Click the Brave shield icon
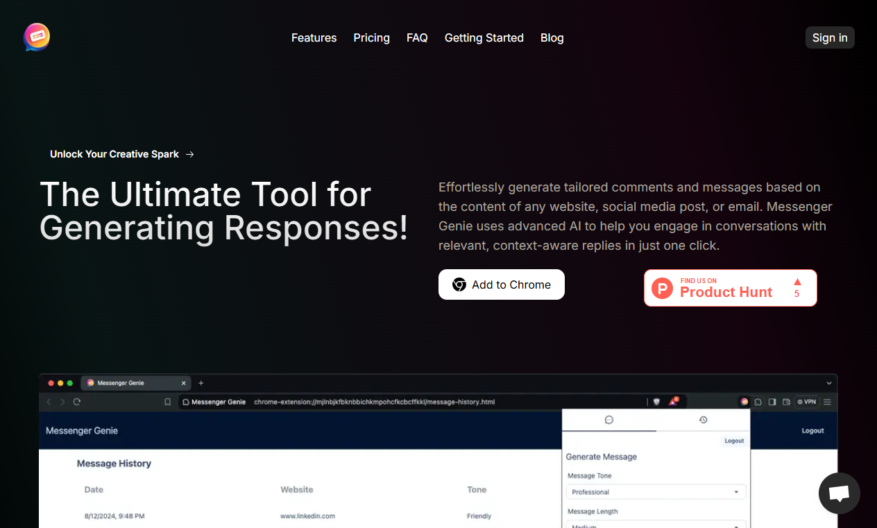Image resolution: width=877 pixels, height=528 pixels. pos(657,402)
